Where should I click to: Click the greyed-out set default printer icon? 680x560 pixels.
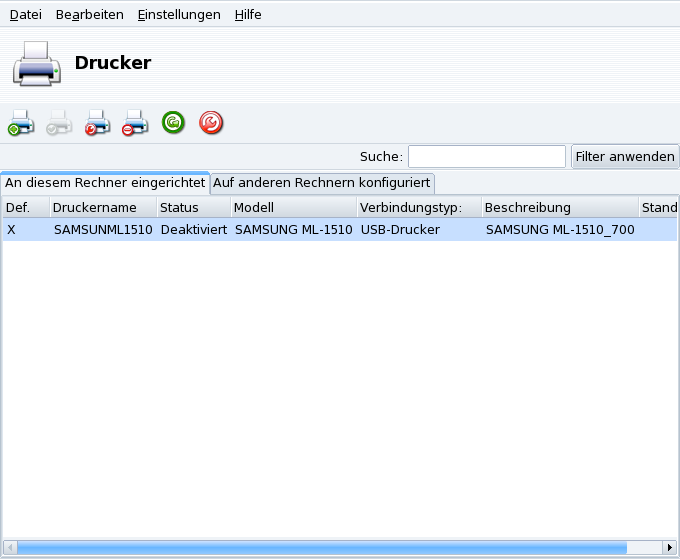tap(59, 123)
